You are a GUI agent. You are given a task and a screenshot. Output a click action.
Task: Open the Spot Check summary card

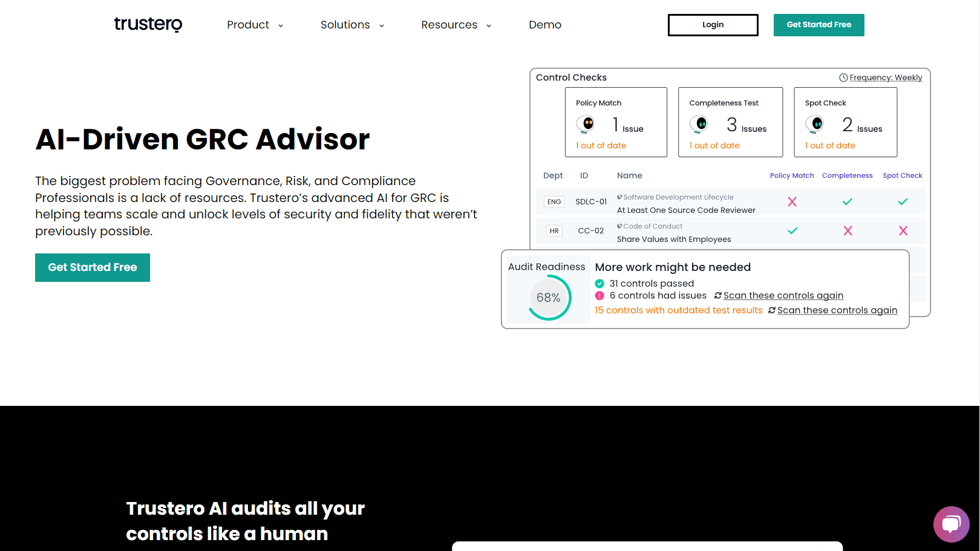point(846,122)
